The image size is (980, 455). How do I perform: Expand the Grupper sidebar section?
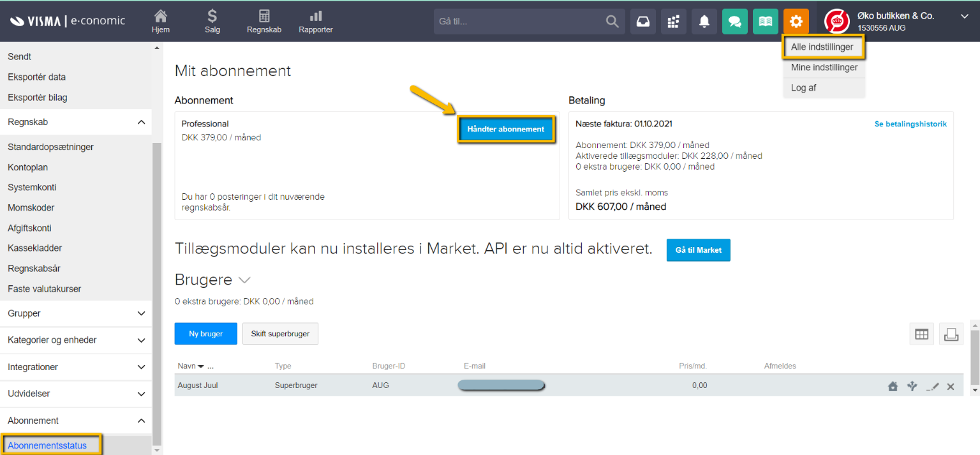(x=141, y=313)
